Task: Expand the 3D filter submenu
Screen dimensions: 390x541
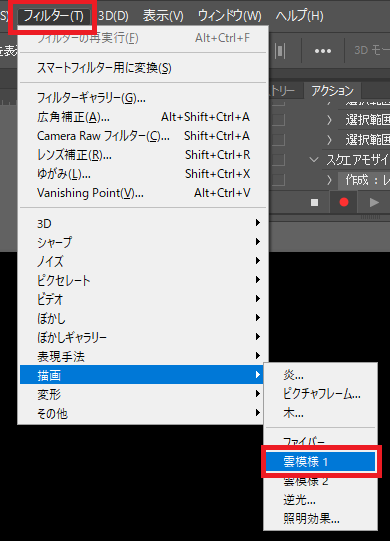Action: coord(143,223)
